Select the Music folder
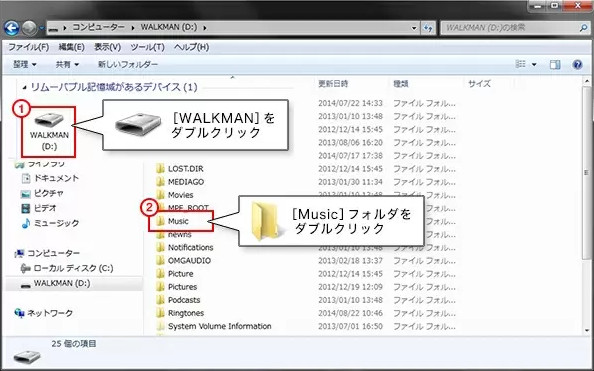This screenshot has width=594, height=371. 178,221
